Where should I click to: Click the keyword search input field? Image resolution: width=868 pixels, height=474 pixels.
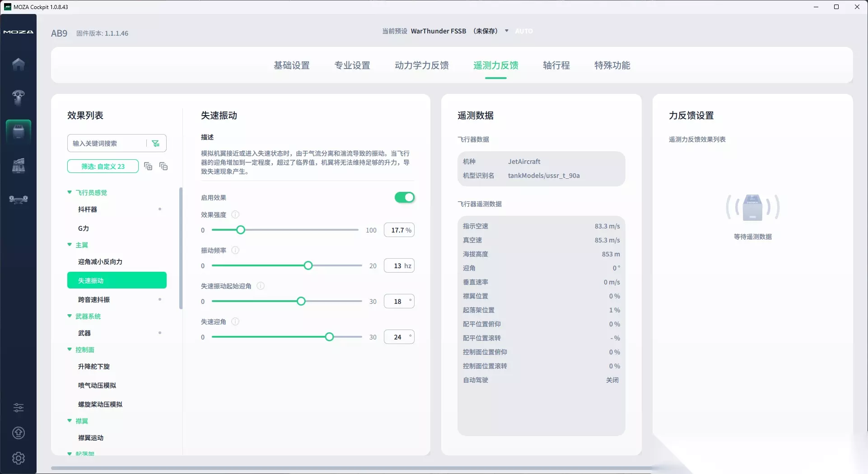pos(107,143)
